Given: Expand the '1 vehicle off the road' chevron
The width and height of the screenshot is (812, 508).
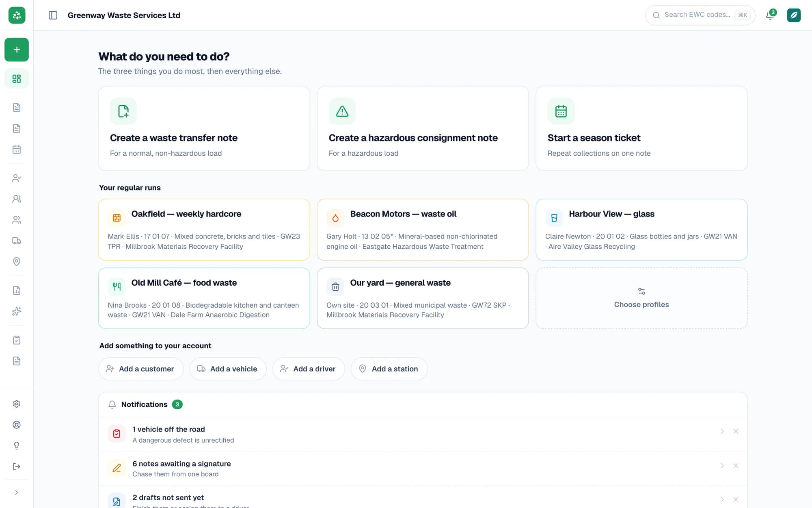Looking at the screenshot, I should pyautogui.click(x=722, y=431).
